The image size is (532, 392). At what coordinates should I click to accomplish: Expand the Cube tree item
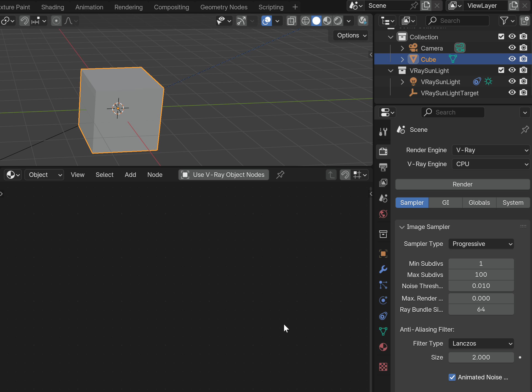coord(402,59)
